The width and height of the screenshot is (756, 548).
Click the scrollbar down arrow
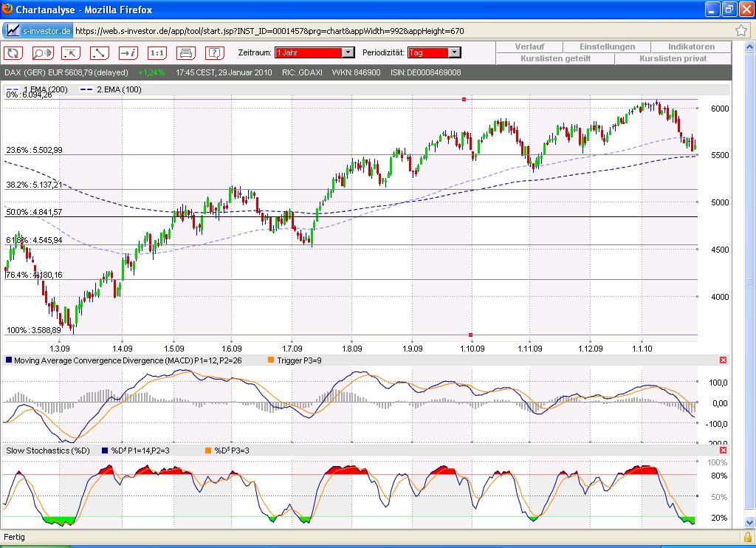(749, 522)
